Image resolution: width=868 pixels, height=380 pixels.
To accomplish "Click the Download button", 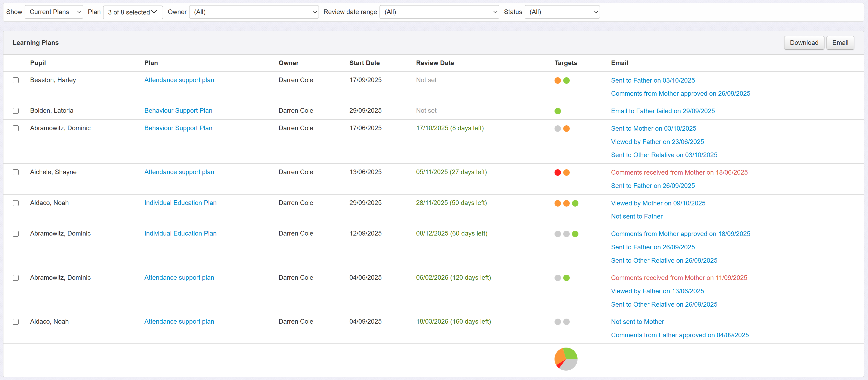I will click(804, 43).
